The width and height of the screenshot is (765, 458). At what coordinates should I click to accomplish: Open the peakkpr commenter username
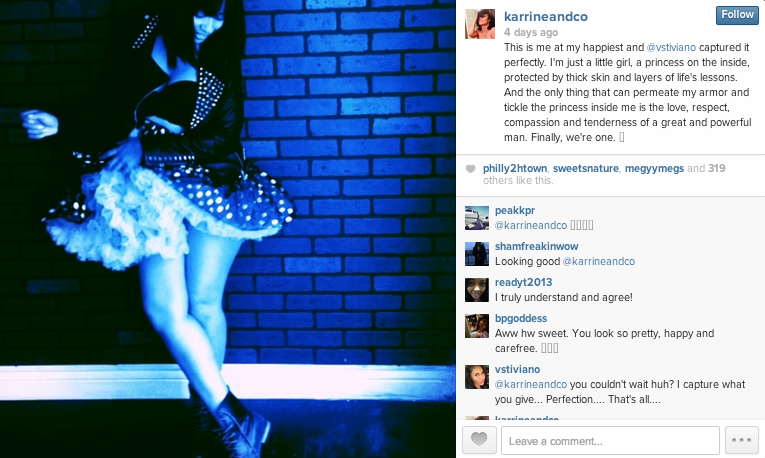(x=515, y=210)
